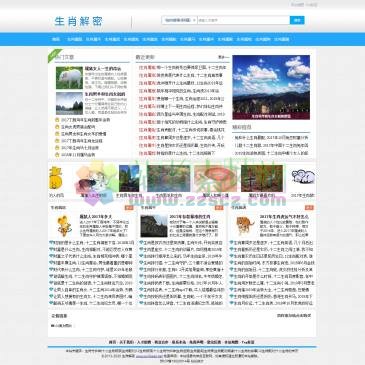The height and width of the screenshot is (365, 365).
Task: Open article title beside the cartoon mouse
Action: click(x=96, y=217)
